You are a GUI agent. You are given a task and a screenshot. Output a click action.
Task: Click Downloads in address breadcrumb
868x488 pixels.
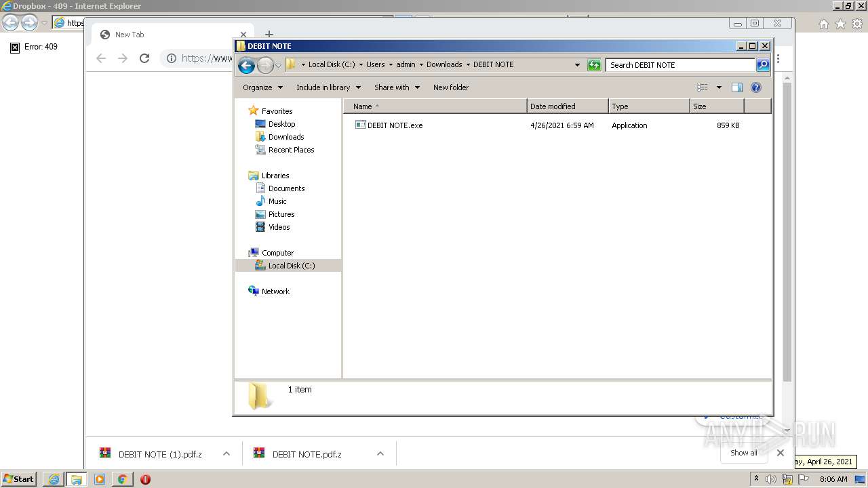[444, 65]
